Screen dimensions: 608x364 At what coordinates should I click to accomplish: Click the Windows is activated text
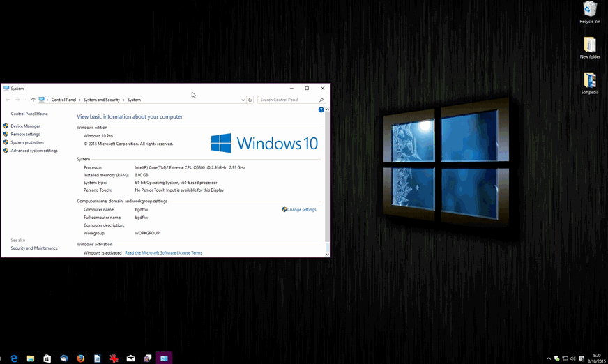[102, 252]
